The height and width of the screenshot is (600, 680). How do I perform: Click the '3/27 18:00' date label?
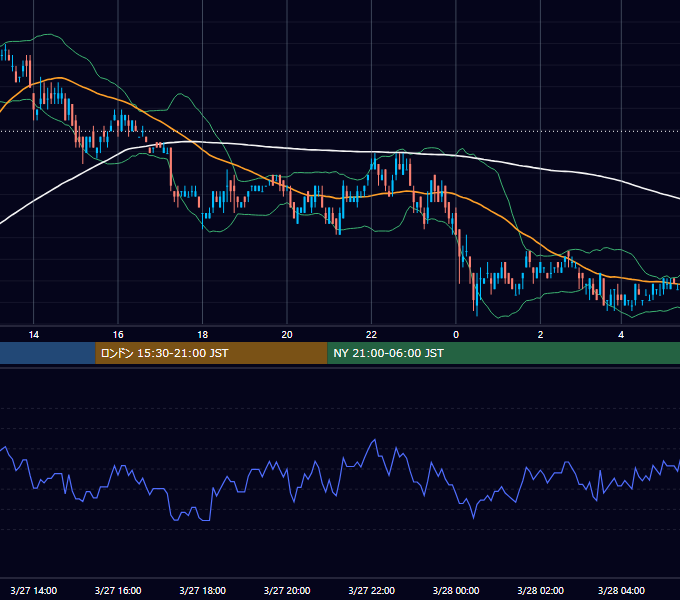[x=203, y=590]
